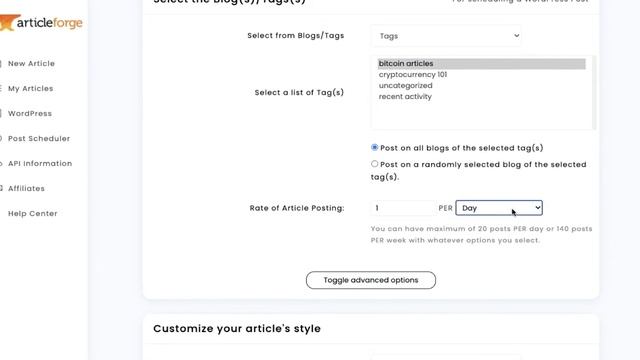Choose 'Post on a randomly selected blog' option
Screen dimensions: 640x360
click(374, 164)
